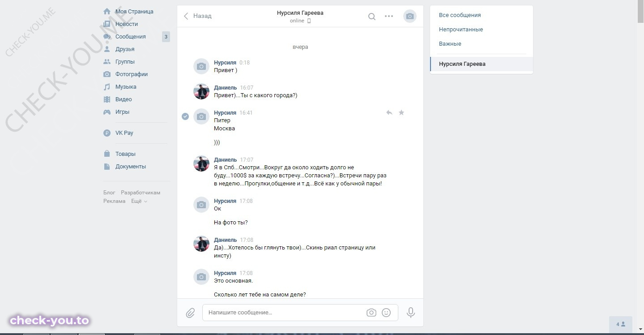Open Нурсиля avatar at 0:18 message

[201, 66]
